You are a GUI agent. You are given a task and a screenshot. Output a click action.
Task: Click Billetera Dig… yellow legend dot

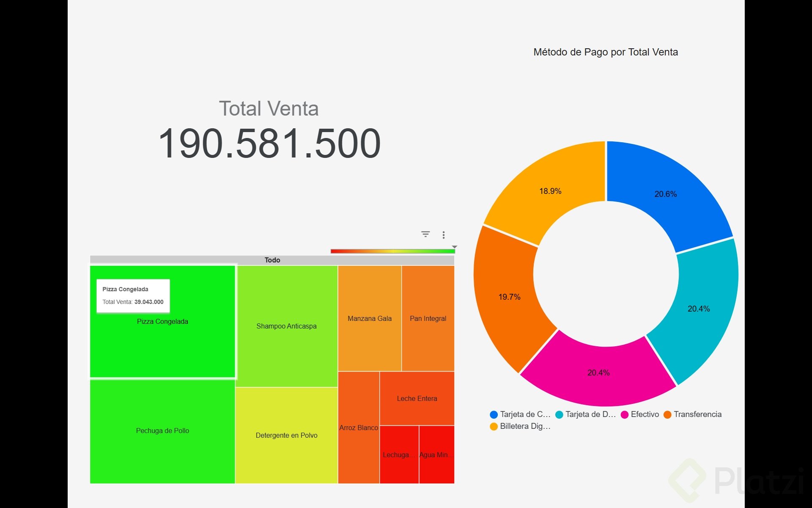pyautogui.click(x=494, y=426)
